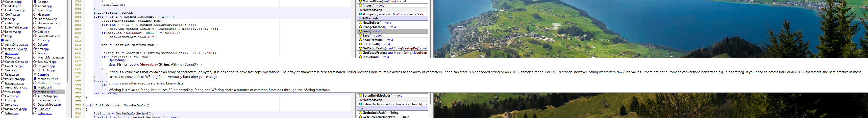Click the Load() method icon in navigator
This screenshot has height=118, width=868.
pos(360,31)
